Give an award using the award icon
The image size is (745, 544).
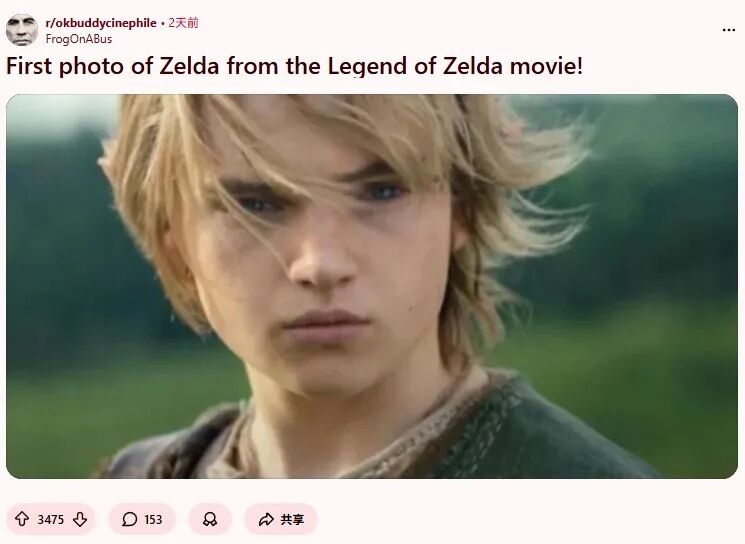pos(210,519)
